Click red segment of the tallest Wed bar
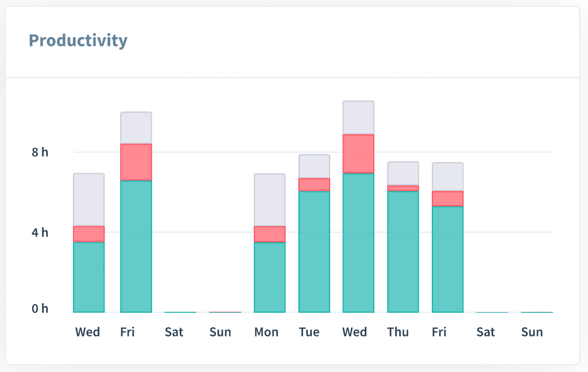This screenshot has height=372, width=588. [358, 153]
